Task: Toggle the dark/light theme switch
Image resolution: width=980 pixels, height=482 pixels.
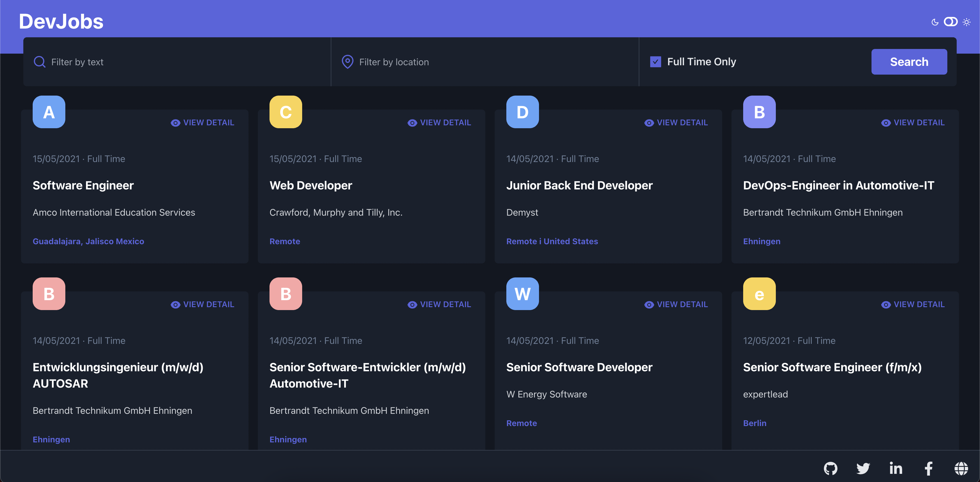Action: [x=950, y=22]
